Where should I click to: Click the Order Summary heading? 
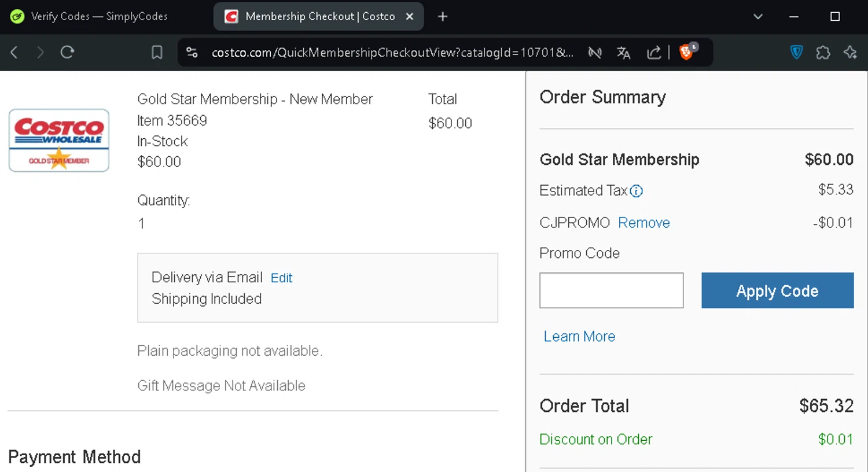[602, 97]
